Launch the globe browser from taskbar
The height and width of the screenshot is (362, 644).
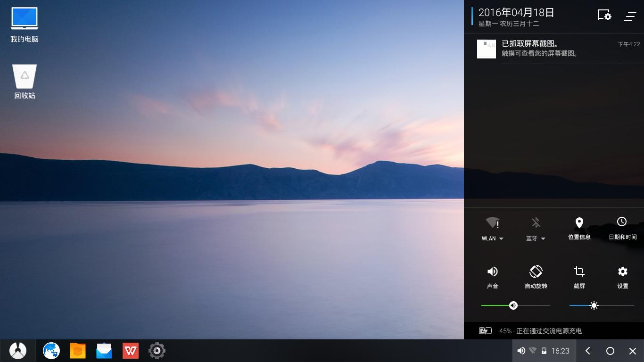click(51, 351)
